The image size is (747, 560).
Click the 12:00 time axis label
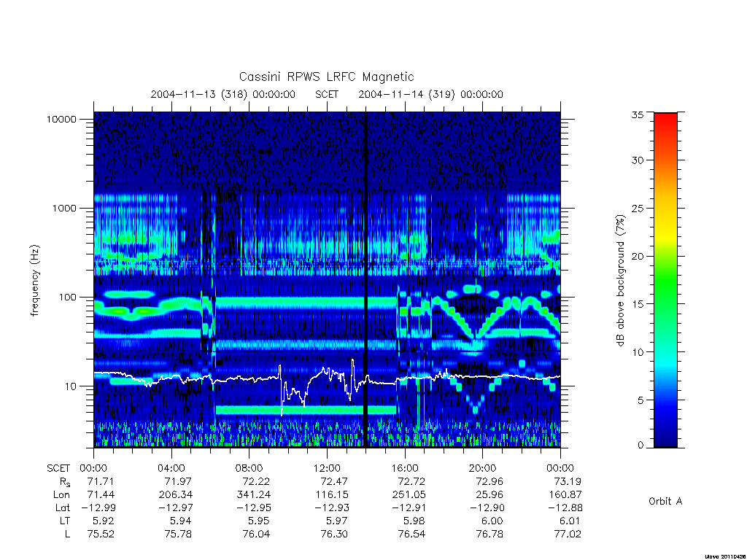coord(327,468)
